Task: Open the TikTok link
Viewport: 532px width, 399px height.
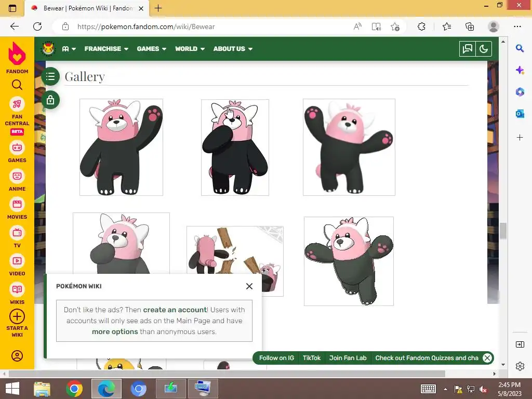Action: (x=312, y=358)
